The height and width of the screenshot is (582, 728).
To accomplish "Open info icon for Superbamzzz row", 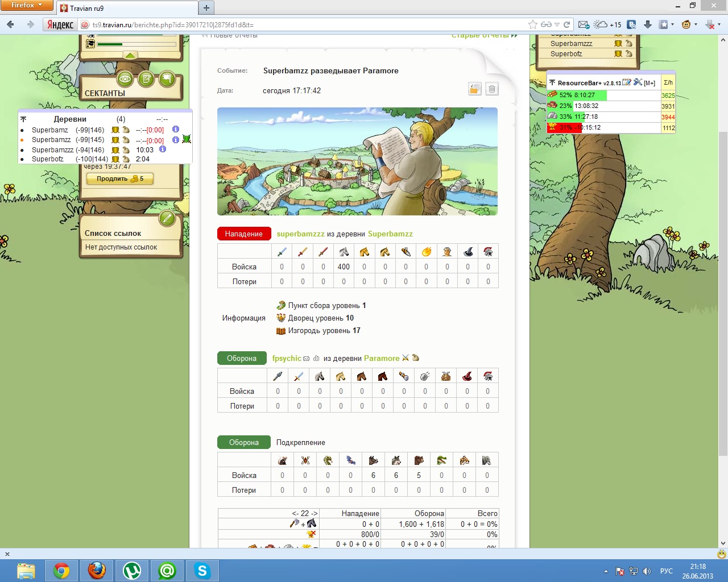I will (x=163, y=149).
